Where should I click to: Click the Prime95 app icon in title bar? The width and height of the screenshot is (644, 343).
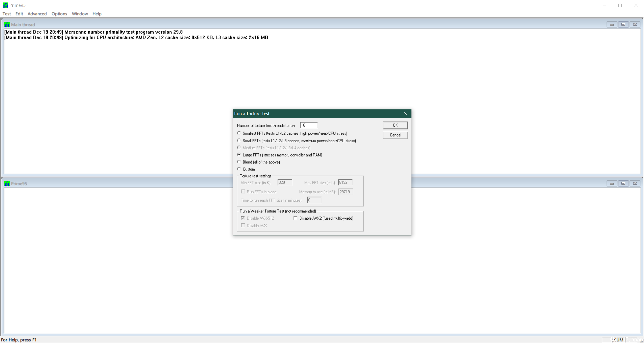pyautogui.click(x=5, y=5)
